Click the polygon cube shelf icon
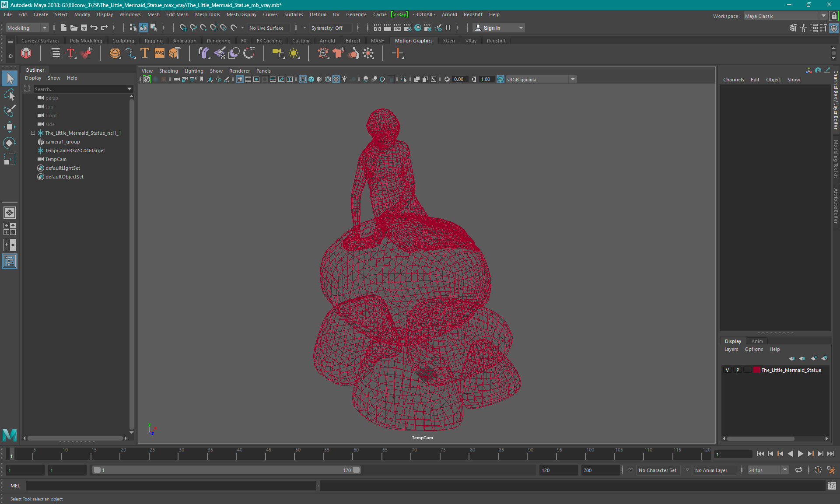Image resolution: width=840 pixels, height=504 pixels. (x=26, y=53)
